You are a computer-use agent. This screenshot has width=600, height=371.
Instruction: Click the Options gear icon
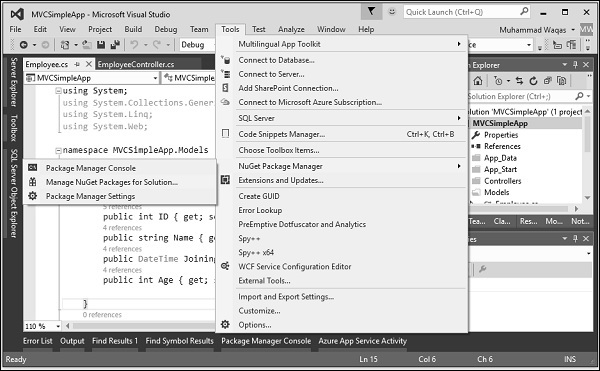coord(225,324)
